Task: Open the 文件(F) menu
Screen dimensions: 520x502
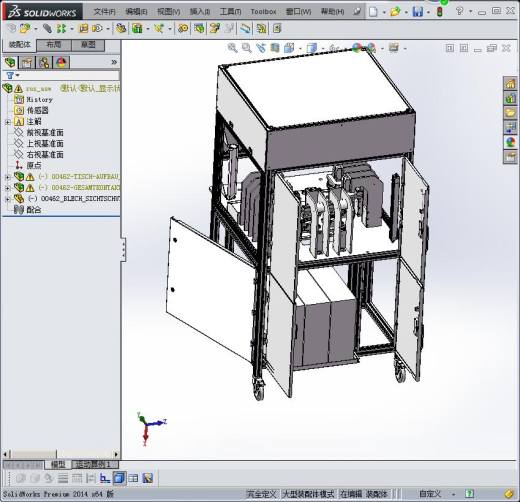Action: (104, 12)
